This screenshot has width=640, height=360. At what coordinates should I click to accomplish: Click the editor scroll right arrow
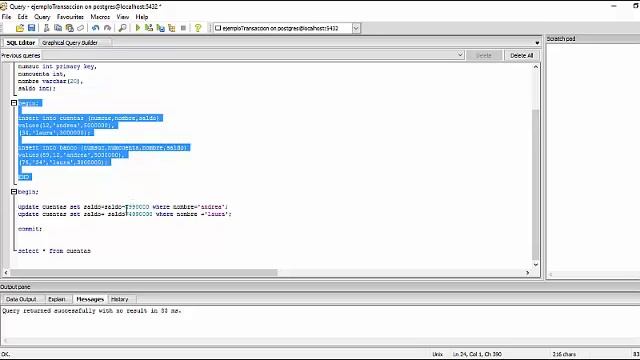[x=527, y=272]
